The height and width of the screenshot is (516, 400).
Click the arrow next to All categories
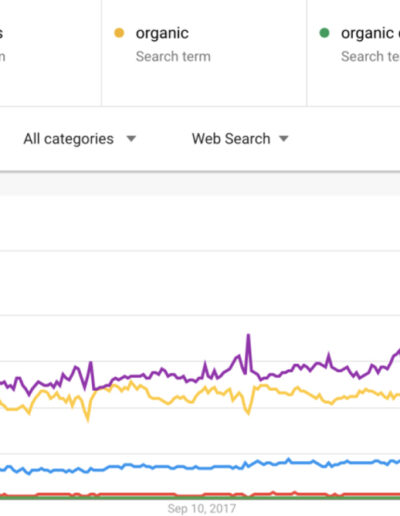[x=131, y=139]
